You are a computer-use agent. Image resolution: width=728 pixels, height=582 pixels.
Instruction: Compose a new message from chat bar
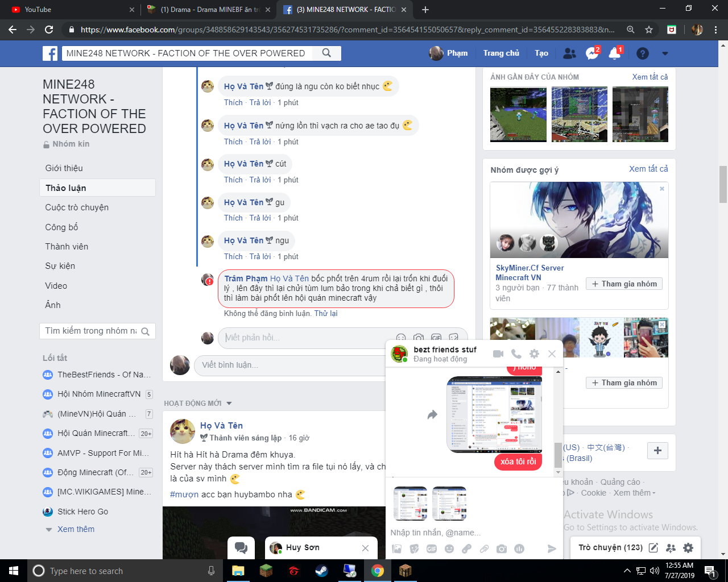click(653, 548)
